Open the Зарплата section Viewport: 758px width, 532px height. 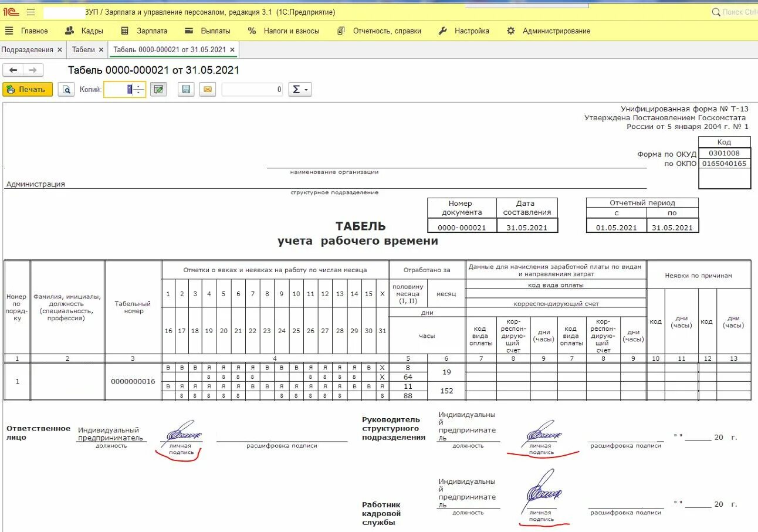click(x=152, y=31)
